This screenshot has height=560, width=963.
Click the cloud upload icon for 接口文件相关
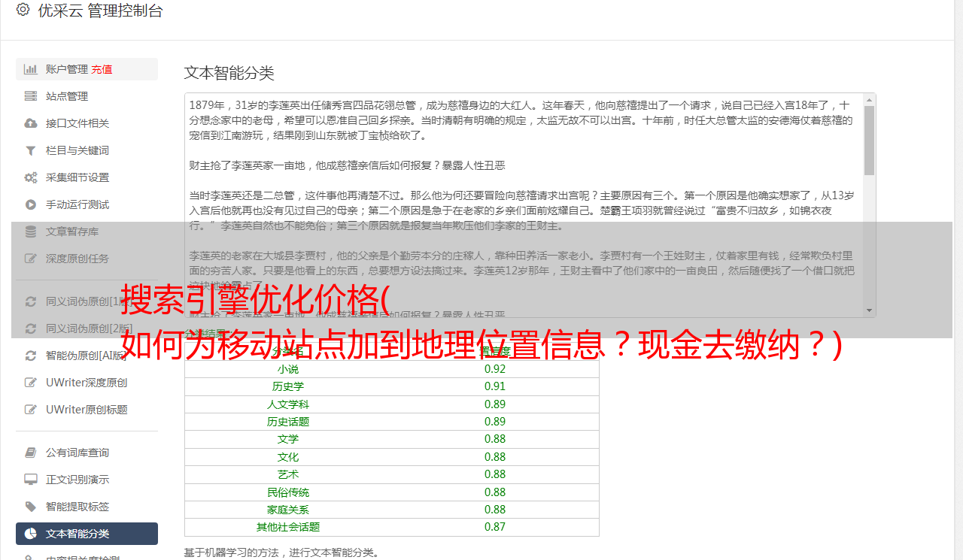coord(30,123)
